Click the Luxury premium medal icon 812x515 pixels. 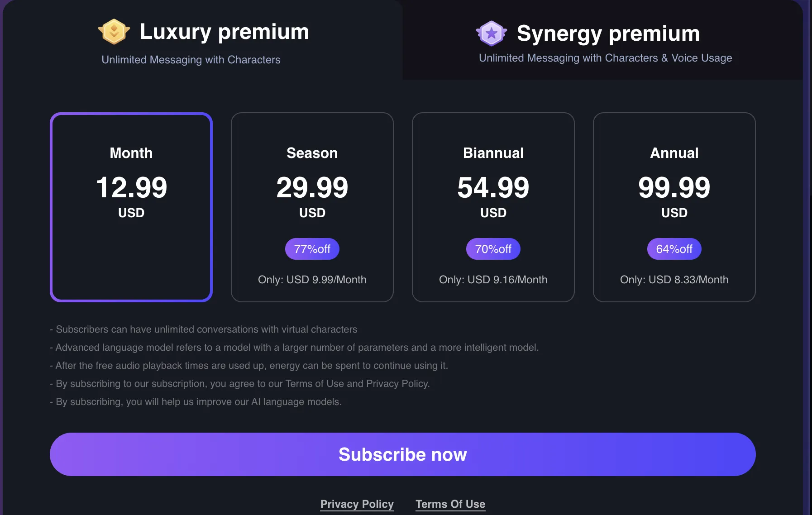(x=114, y=31)
